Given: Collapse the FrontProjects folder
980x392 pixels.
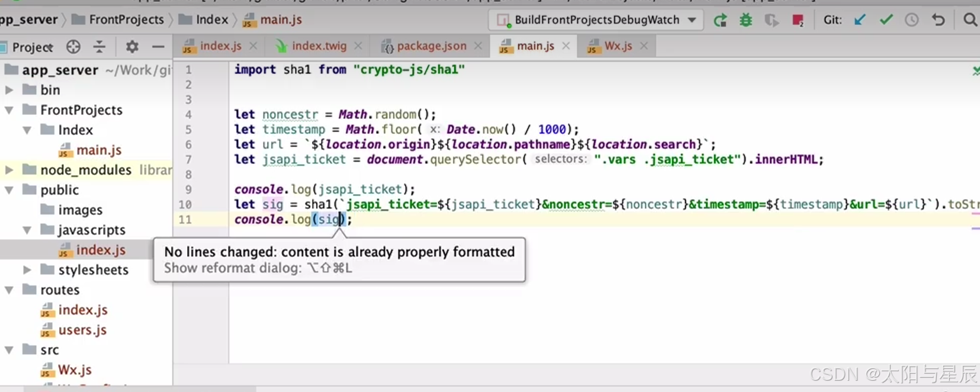Looking at the screenshot, I should (x=9, y=110).
